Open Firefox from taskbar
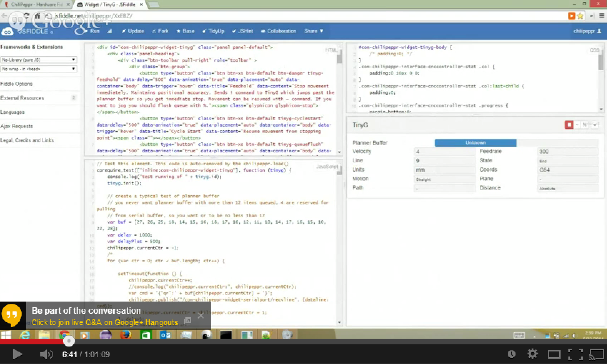Image resolution: width=607 pixels, height=364 pixels. [x=125, y=335]
